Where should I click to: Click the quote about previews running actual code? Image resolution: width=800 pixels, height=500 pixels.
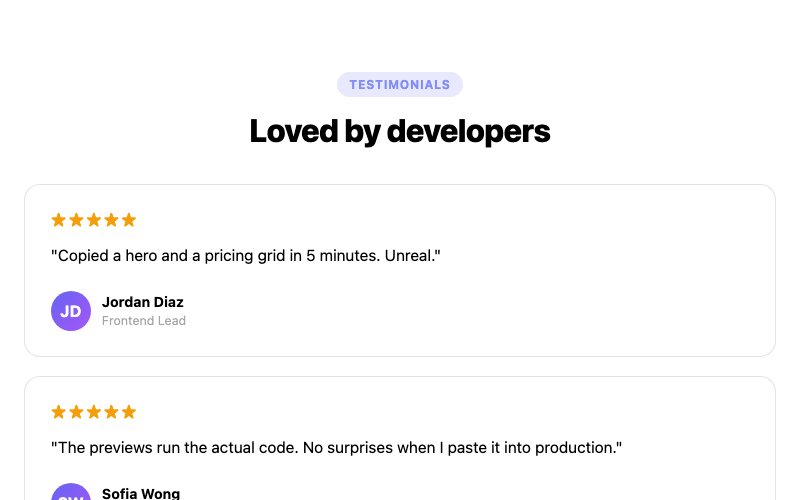[337, 447]
